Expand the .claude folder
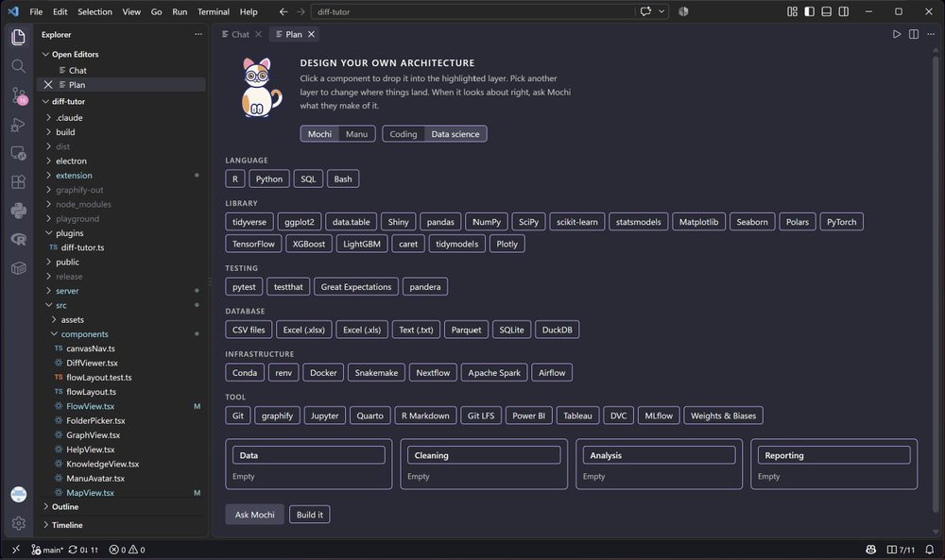This screenshot has width=945, height=560. [x=121, y=117]
